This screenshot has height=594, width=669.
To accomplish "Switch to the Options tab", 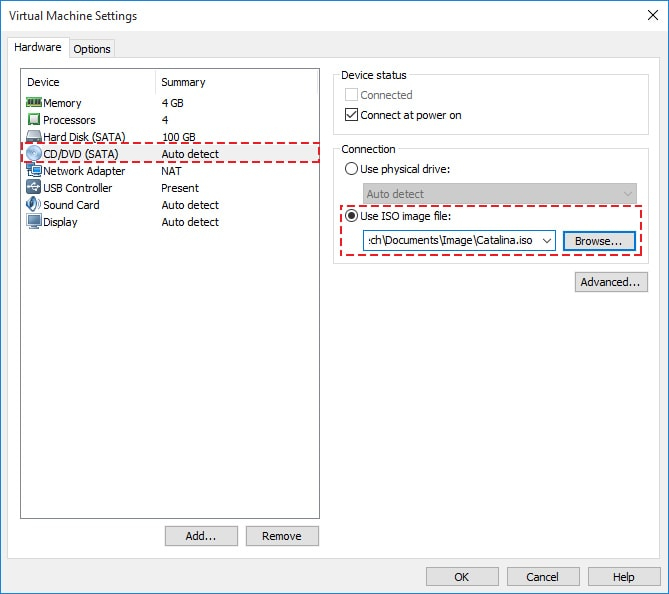I will click(x=92, y=49).
